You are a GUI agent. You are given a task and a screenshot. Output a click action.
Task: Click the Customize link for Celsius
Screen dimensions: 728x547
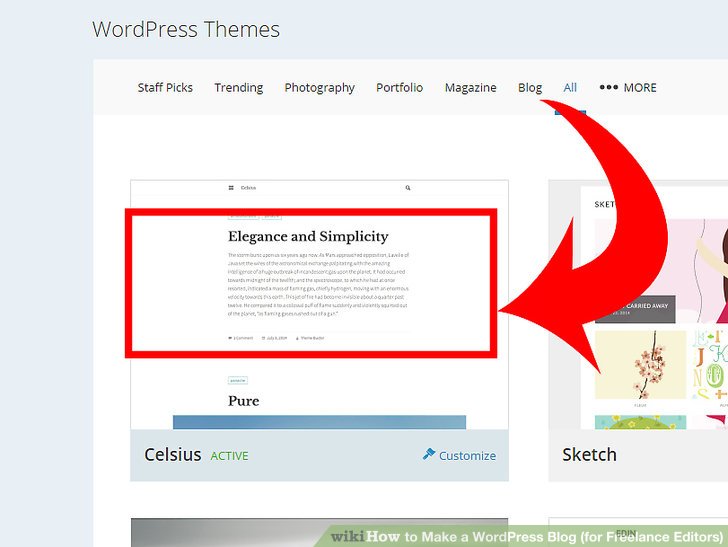coord(467,455)
